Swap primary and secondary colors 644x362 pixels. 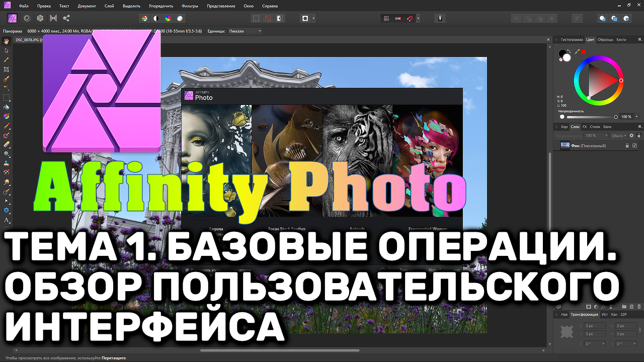(x=569, y=51)
